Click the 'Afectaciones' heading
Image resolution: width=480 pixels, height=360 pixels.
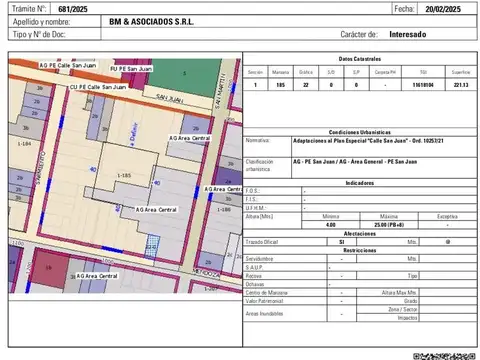click(x=360, y=234)
